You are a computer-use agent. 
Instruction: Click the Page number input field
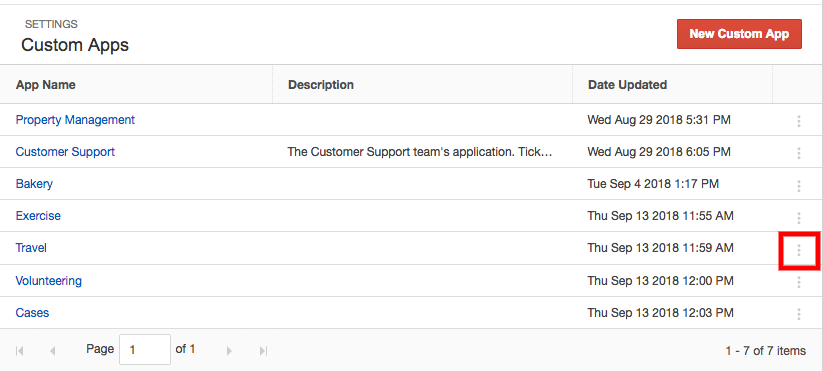pyautogui.click(x=145, y=349)
